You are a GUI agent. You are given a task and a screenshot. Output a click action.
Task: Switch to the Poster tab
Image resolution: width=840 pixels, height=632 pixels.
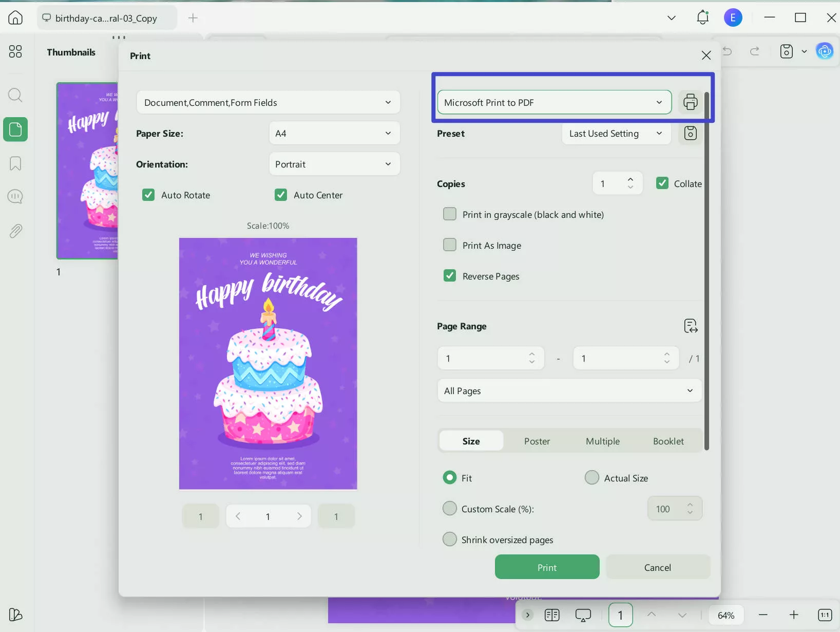coord(537,441)
